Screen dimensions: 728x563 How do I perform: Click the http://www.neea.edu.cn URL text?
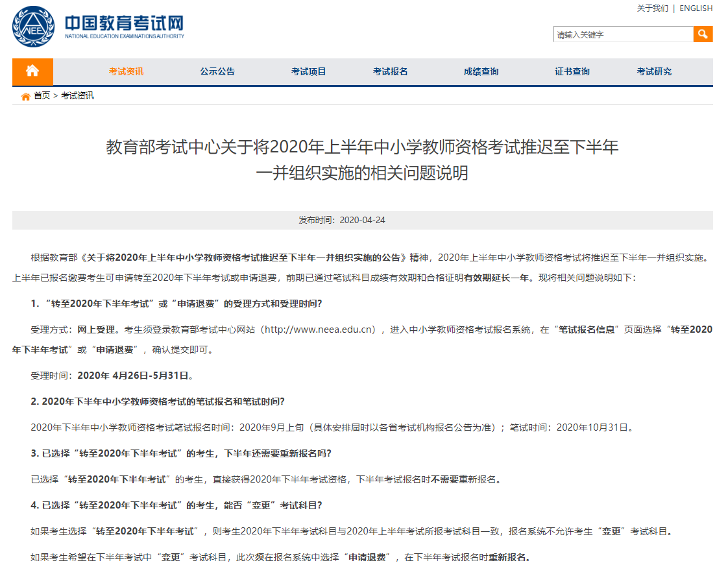[321, 329]
